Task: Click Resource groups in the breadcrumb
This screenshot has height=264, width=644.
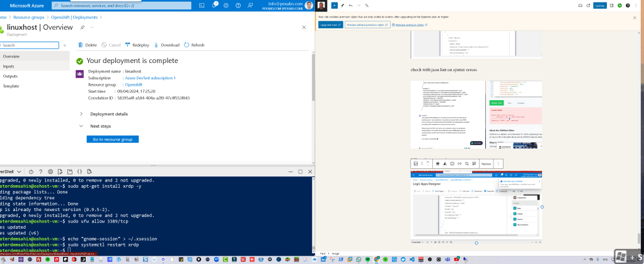Action: [x=28, y=18]
